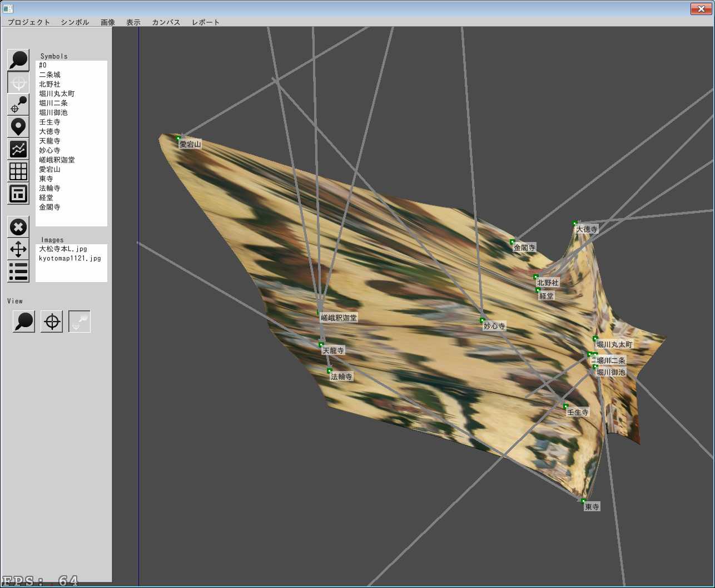The width and height of the screenshot is (715, 588).
Task: Select 愛宕山 in Symbols list
Action: pyautogui.click(x=71, y=169)
